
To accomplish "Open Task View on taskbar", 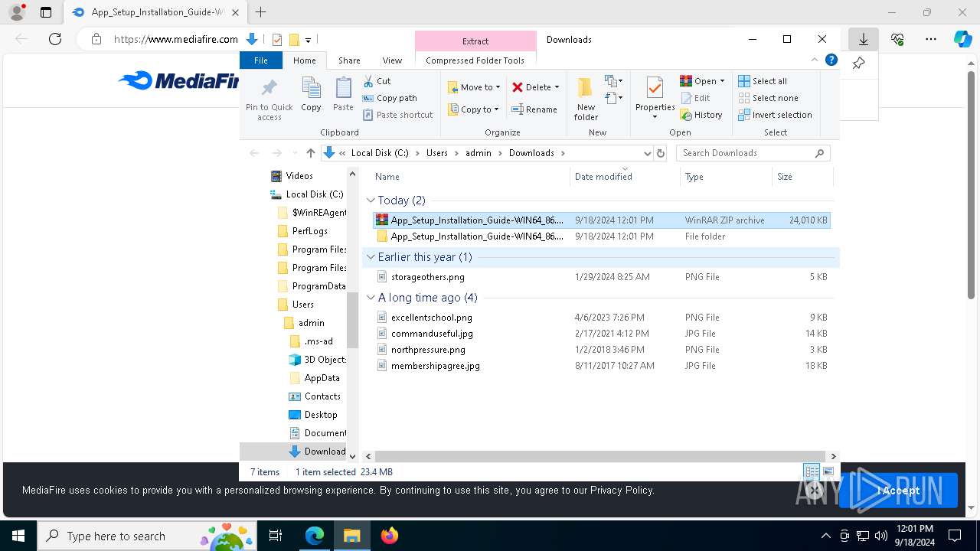I will point(276,536).
